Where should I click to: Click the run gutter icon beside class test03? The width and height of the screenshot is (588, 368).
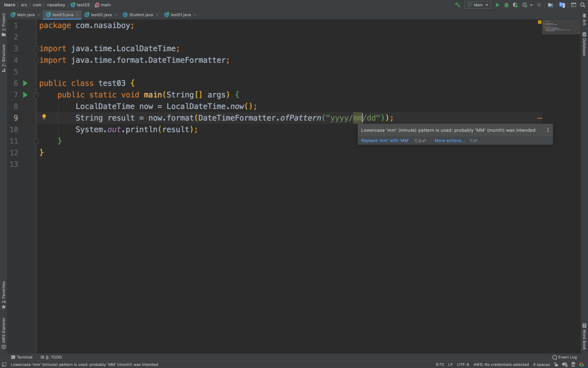click(25, 83)
